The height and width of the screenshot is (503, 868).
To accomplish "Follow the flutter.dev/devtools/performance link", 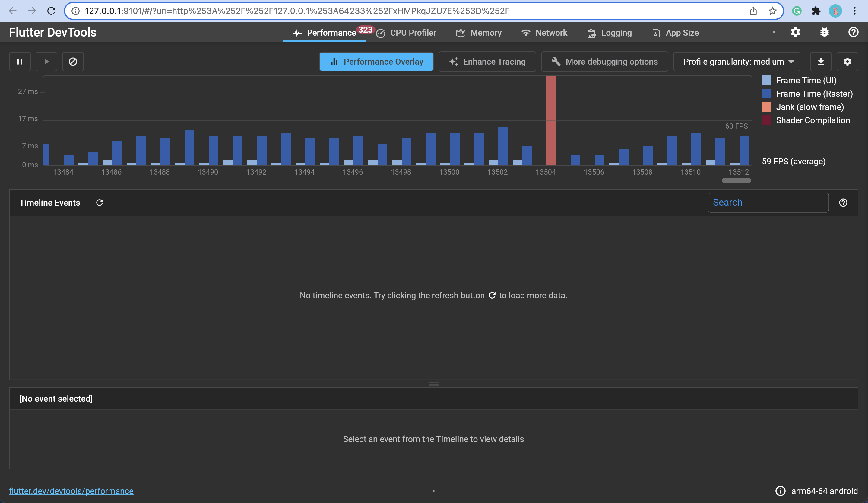I will (x=71, y=491).
